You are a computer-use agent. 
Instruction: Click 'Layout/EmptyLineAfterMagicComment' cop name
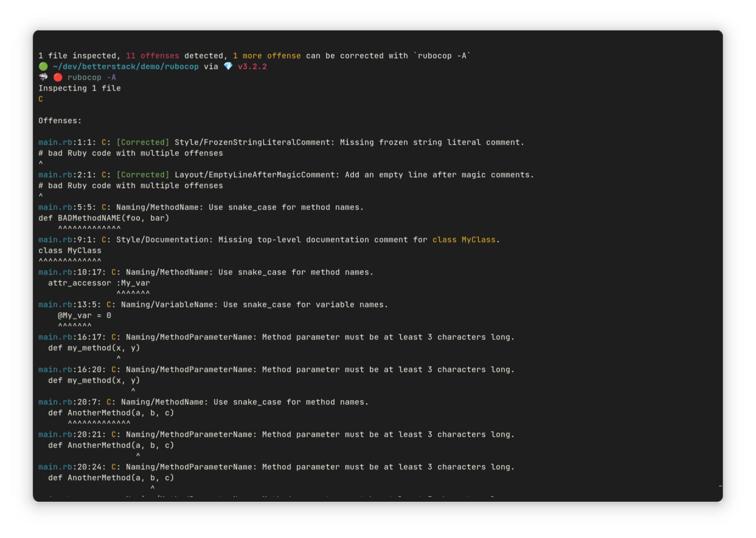pyautogui.click(x=255, y=175)
